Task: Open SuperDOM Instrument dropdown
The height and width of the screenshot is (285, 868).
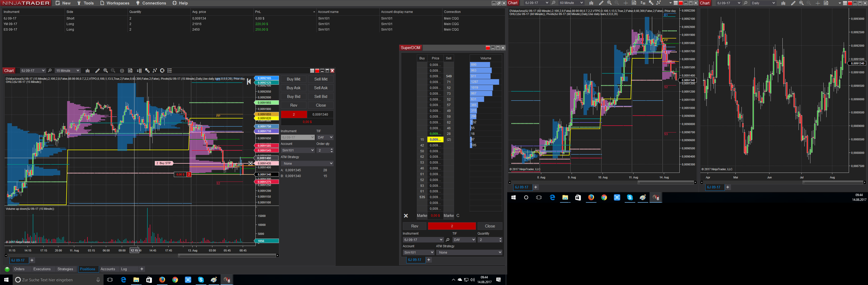Action: (423, 240)
